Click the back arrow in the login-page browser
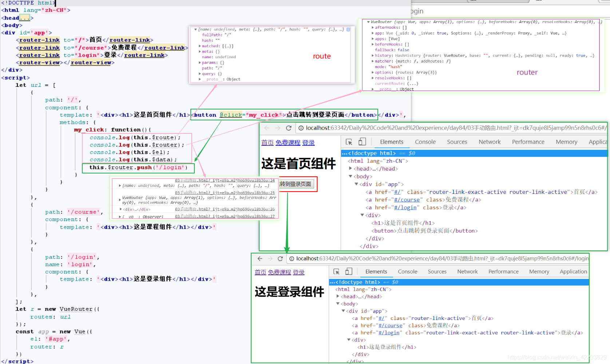Viewport: 610px width, 364px height. coord(260,259)
